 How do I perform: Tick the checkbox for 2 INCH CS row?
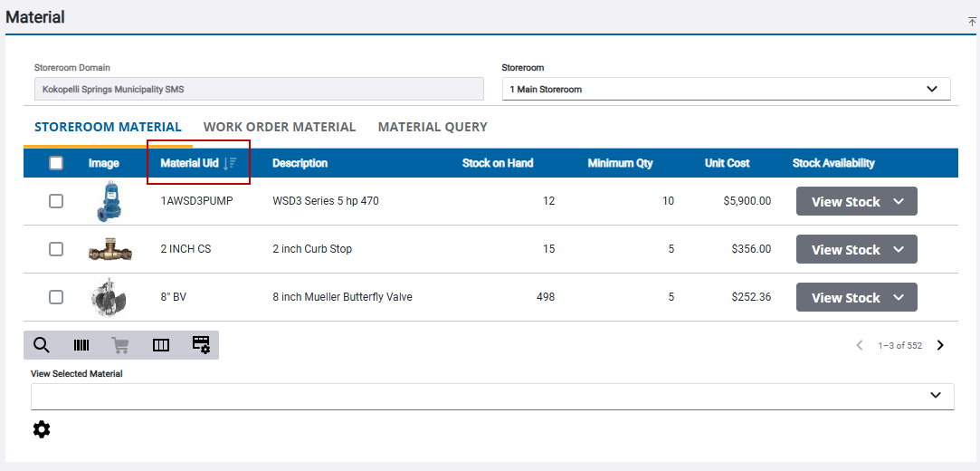(56, 249)
